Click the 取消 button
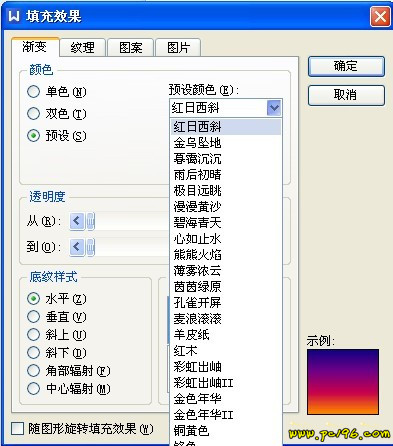 click(x=346, y=95)
